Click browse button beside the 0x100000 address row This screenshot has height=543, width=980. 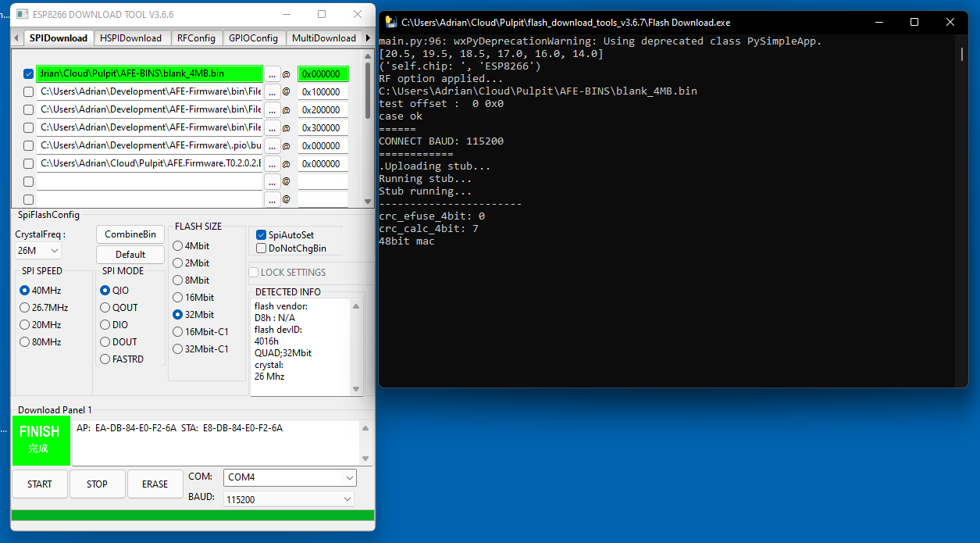(x=272, y=92)
